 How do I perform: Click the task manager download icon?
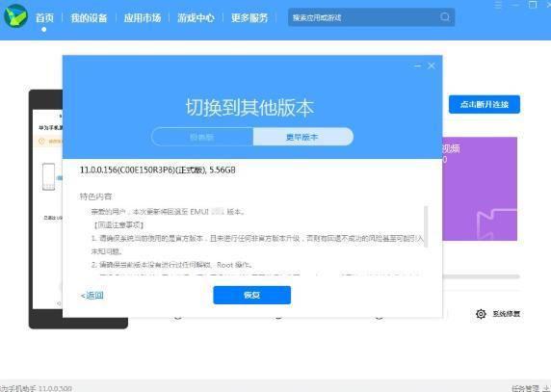[x=545, y=388]
